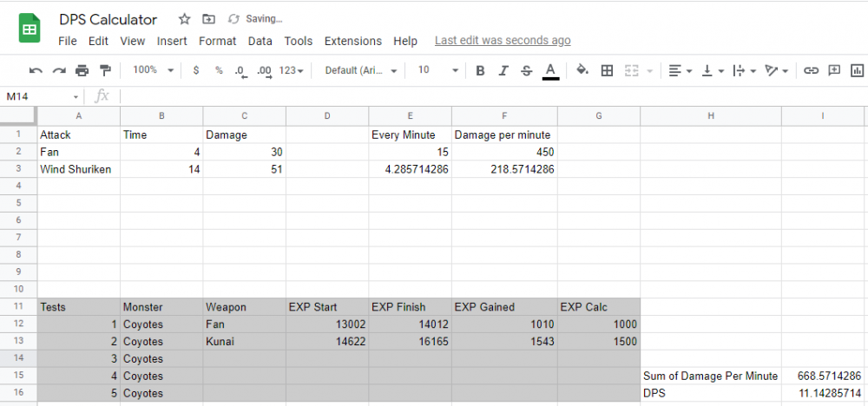Open the Extensions menu
This screenshot has height=406, width=868.
pos(352,41)
